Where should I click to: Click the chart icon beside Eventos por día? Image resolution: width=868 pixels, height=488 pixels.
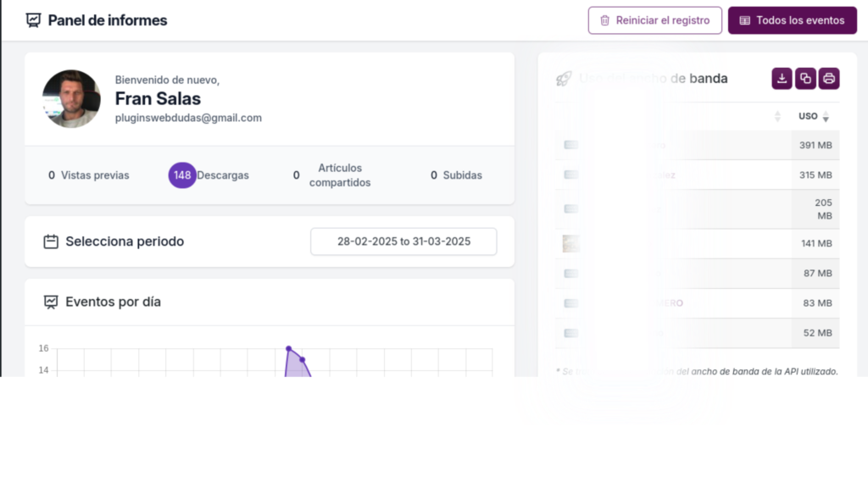51,302
